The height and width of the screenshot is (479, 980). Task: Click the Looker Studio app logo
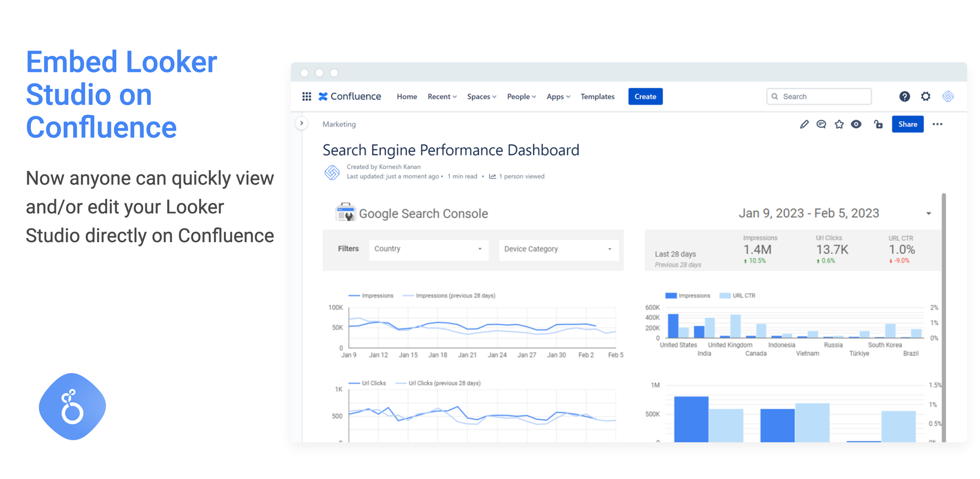tap(72, 407)
